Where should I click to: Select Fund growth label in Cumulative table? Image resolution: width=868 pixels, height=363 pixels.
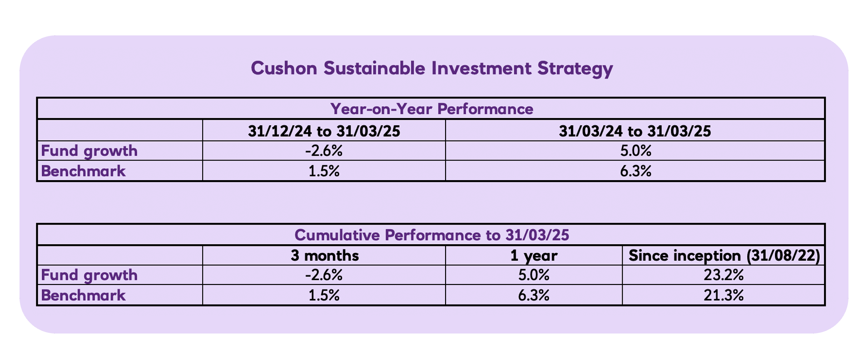coord(89,275)
